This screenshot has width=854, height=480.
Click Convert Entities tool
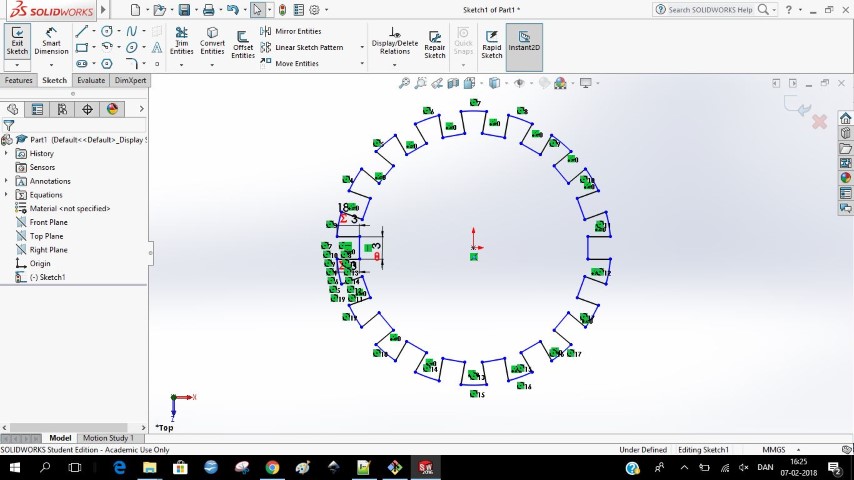click(x=212, y=41)
